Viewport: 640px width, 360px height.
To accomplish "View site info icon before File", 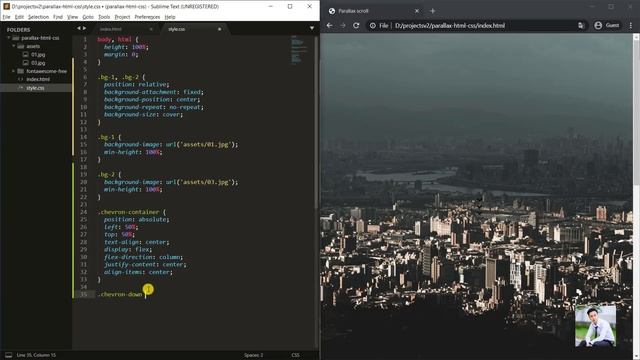I will 373,25.
